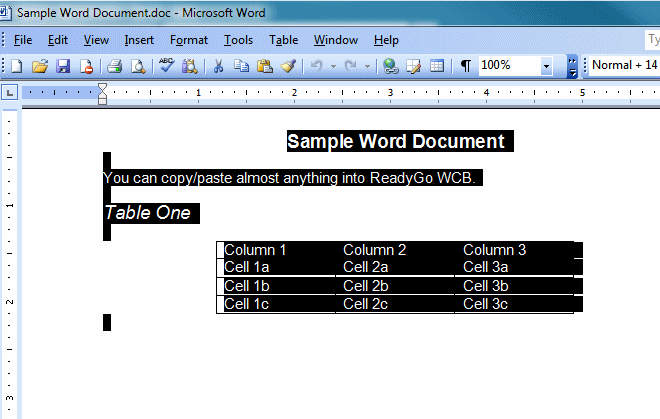
Task: Open the Help menu
Action: [x=386, y=40]
